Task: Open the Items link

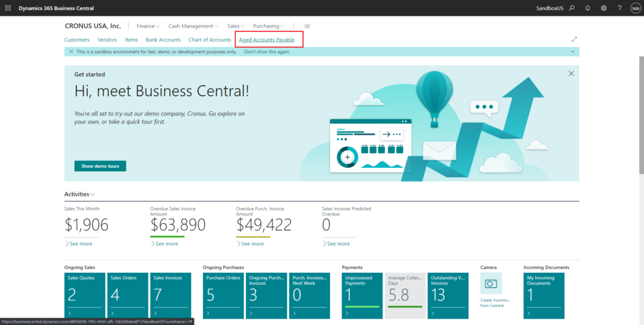Action: 131,40
